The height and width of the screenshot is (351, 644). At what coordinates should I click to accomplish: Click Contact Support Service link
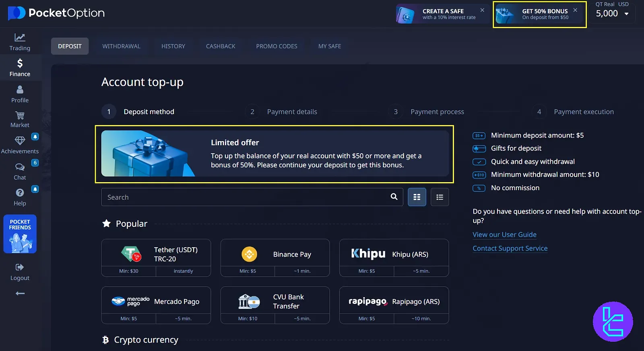(510, 248)
